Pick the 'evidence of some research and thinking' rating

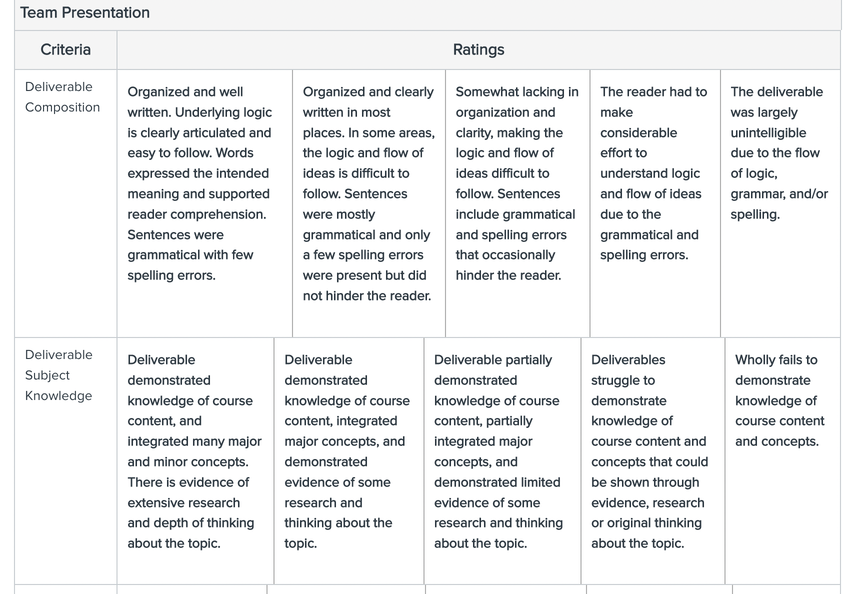(x=349, y=460)
